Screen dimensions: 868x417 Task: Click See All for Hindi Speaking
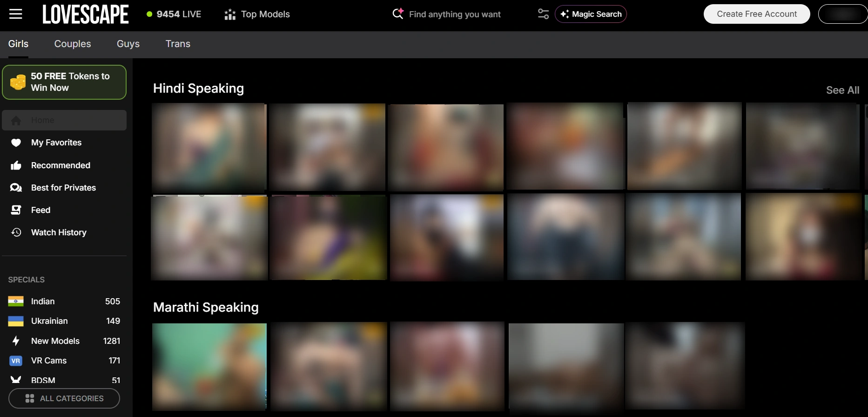click(x=842, y=90)
